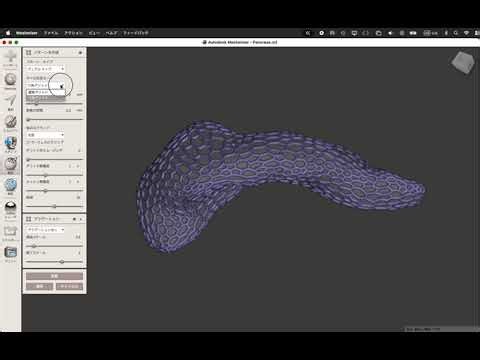This screenshot has width=480, height=360.
Task: Open the Print tool icon
Action: [x=10, y=252]
